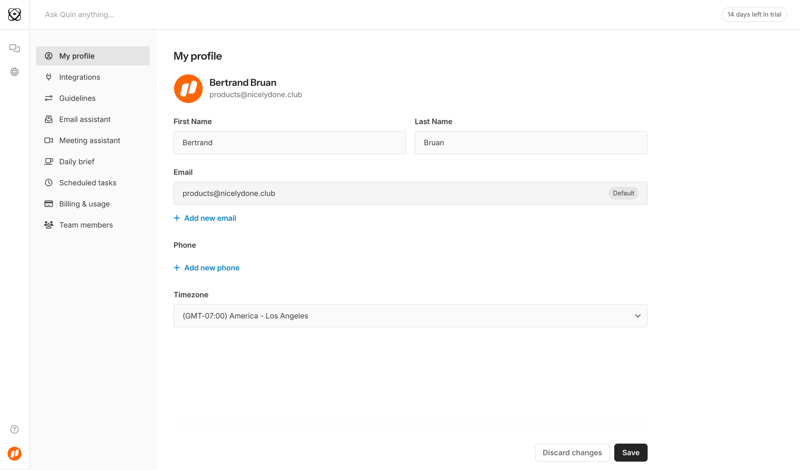Screen dimensions: 800x470
Task: Click the plus icon beside Add new email
Action: pos(177,218)
